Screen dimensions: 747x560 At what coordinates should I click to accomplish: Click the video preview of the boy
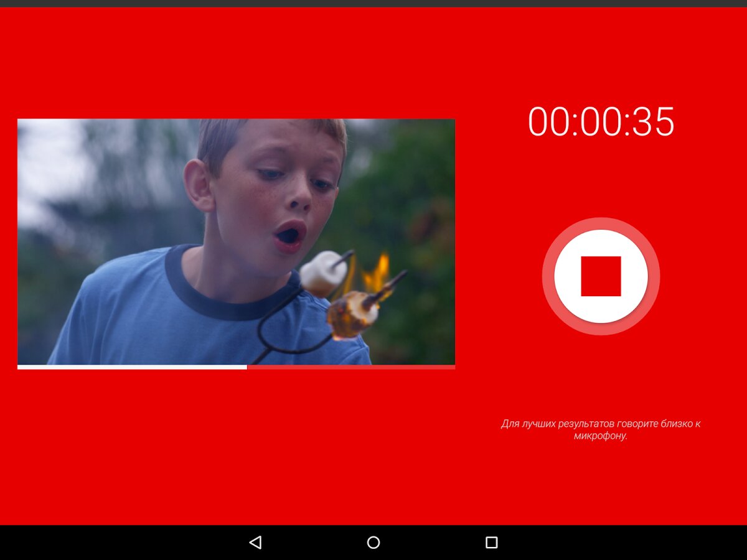tap(236, 241)
